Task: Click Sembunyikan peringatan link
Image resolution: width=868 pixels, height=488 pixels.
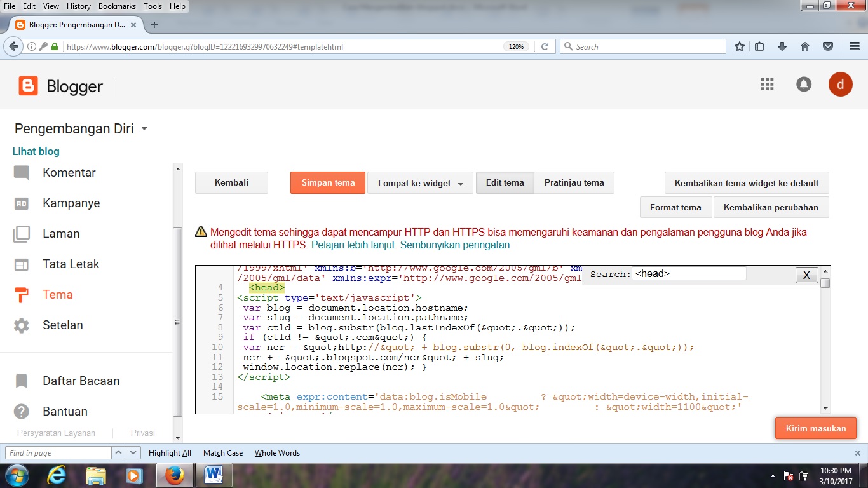Action: tap(455, 245)
